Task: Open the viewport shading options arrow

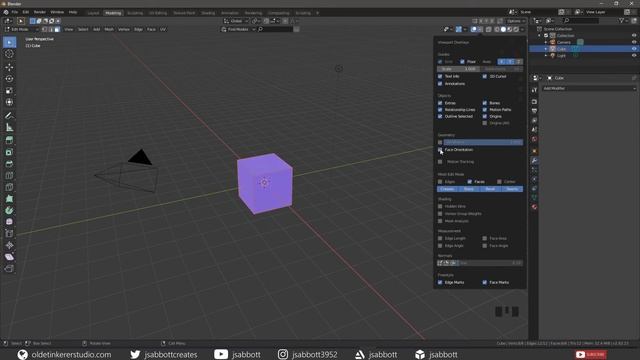Action: [522, 29]
